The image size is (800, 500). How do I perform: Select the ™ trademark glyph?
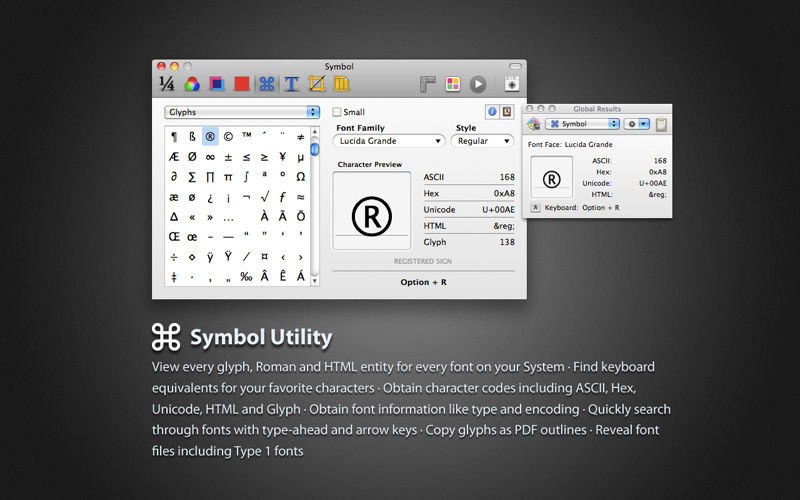pyautogui.click(x=246, y=135)
